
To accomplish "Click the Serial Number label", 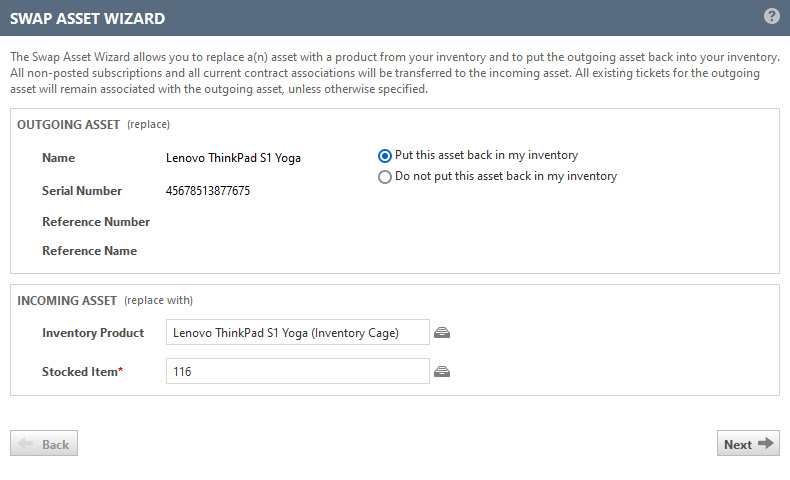I will pos(82,191).
